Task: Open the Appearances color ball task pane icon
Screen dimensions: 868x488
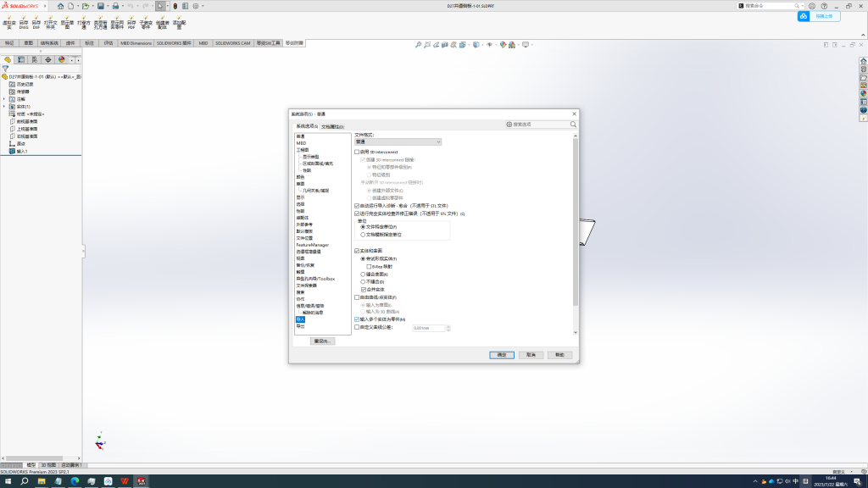Action: pos(863,93)
